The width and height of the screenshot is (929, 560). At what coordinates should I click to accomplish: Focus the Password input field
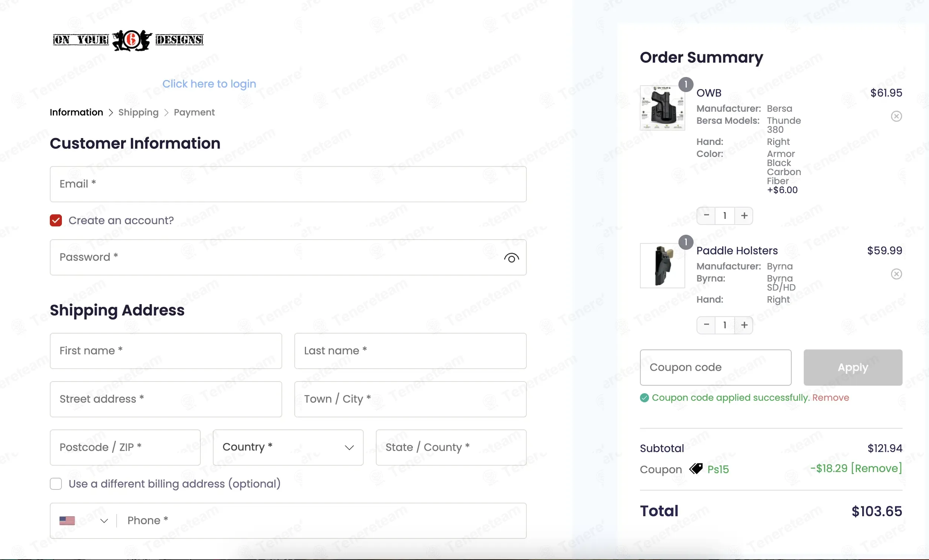288,257
